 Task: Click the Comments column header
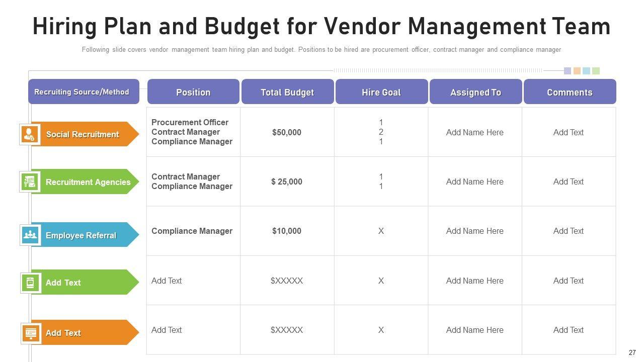point(570,92)
